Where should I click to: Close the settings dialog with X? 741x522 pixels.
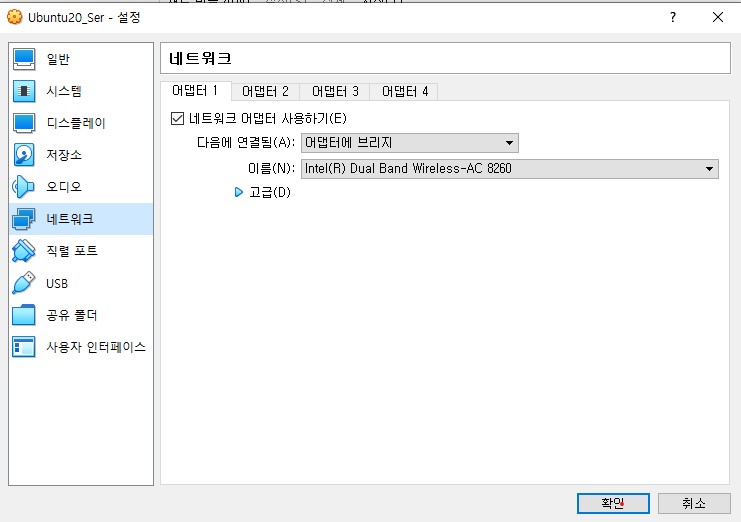click(718, 17)
